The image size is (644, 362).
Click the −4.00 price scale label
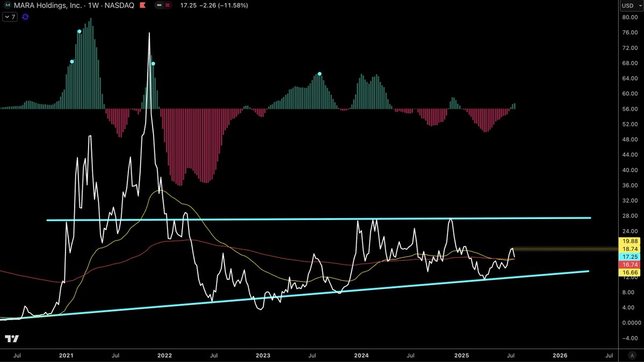point(629,338)
